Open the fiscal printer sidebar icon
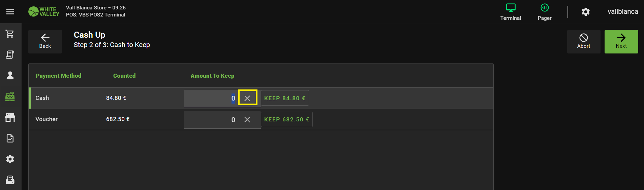Screen dimensions: 644x190 (x=10, y=180)
